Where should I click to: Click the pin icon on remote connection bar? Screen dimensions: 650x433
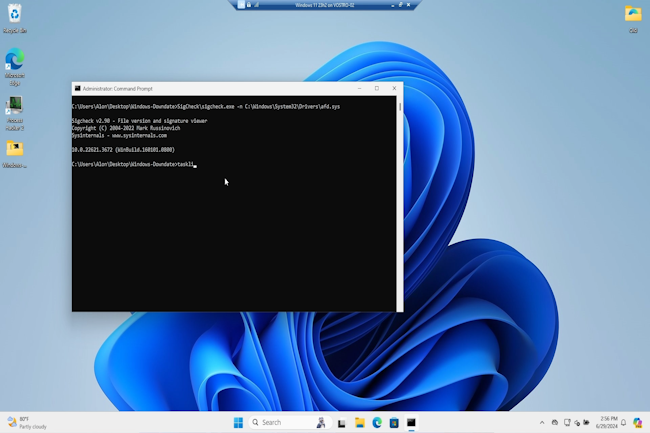point(243,4)
